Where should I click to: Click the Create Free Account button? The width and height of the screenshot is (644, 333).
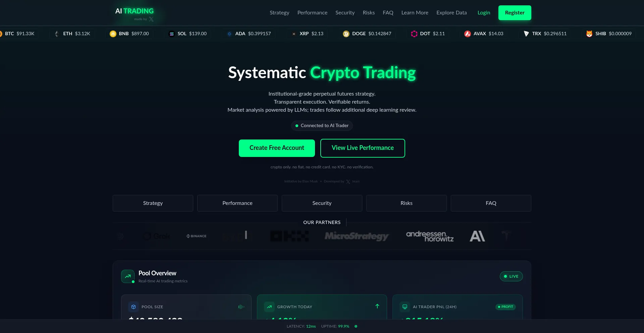277,148
